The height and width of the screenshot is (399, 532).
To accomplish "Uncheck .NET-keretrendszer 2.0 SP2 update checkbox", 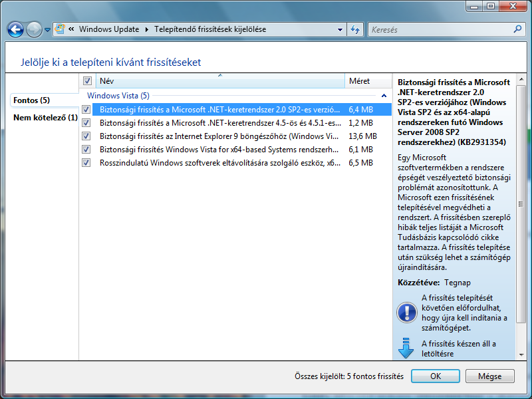I will click(x=86, y=109).
